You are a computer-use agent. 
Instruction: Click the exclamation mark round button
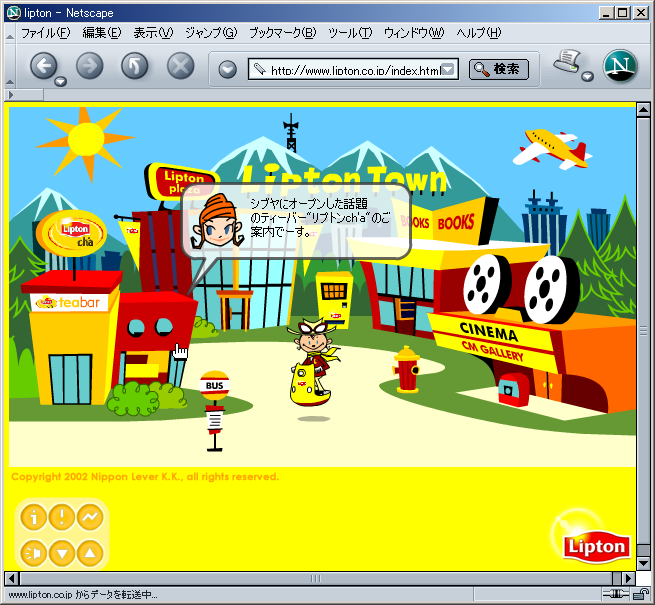pyautogui.click(x=62, y=517)
